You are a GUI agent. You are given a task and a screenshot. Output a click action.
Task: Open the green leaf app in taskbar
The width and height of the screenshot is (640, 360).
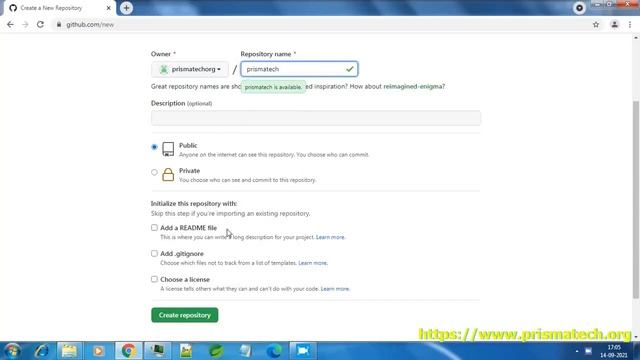click(216, 351)
